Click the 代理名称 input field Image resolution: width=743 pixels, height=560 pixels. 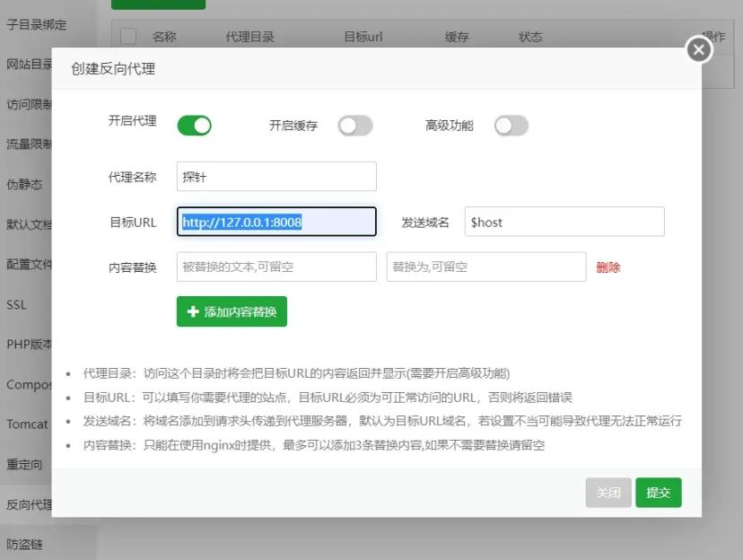276,177
